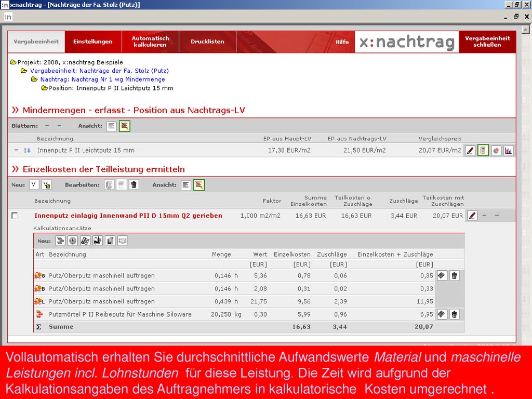This screenshot has width=532, height=399.
Task: Click Projekt: 2008, x:nachtrag Beispiele
Action: 70,62
